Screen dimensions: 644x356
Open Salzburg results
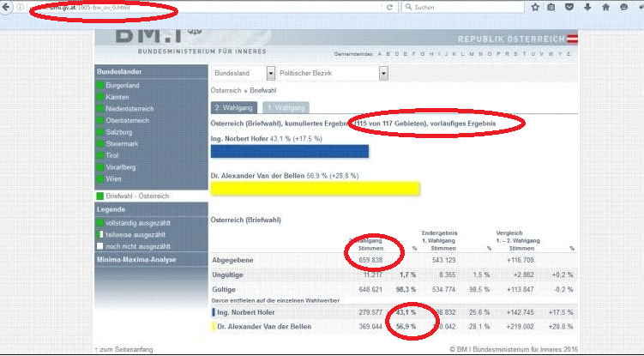click(118, 132)
